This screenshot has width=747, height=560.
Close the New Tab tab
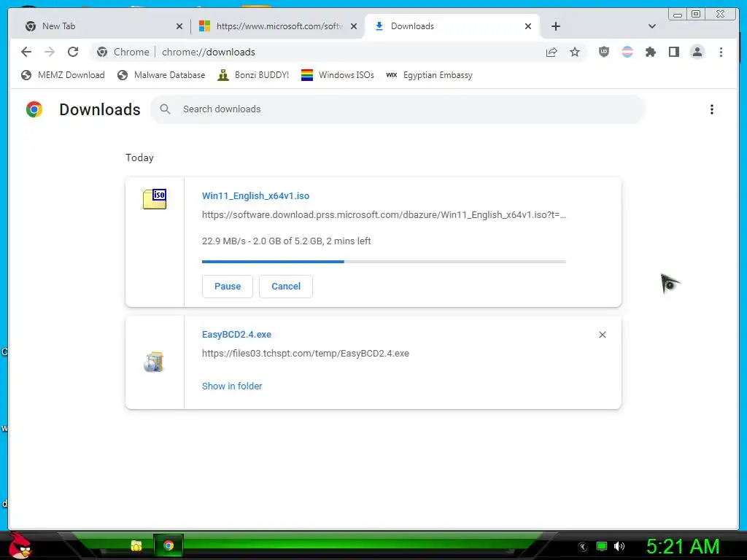click(179, 26)
